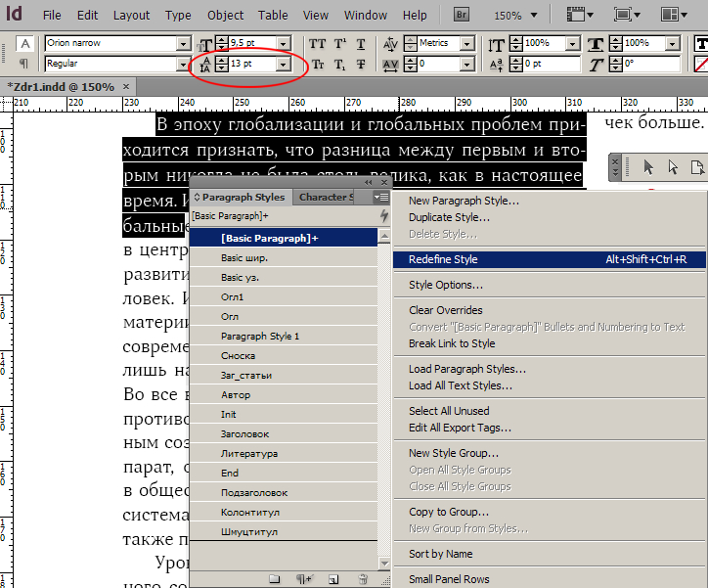
Task: Click the leading stepper arrows
Action: click(222, 65)
